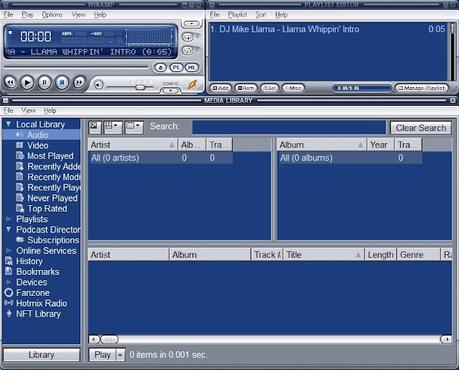Screen dimensions: 459x370
Task: Expand the Devices tree node
Action: [x=9, y=282]
